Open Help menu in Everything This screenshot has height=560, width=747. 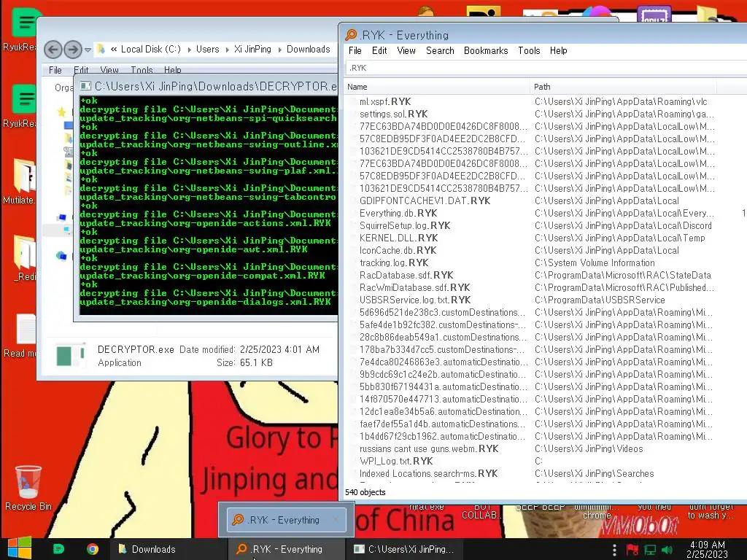(558, 50)
